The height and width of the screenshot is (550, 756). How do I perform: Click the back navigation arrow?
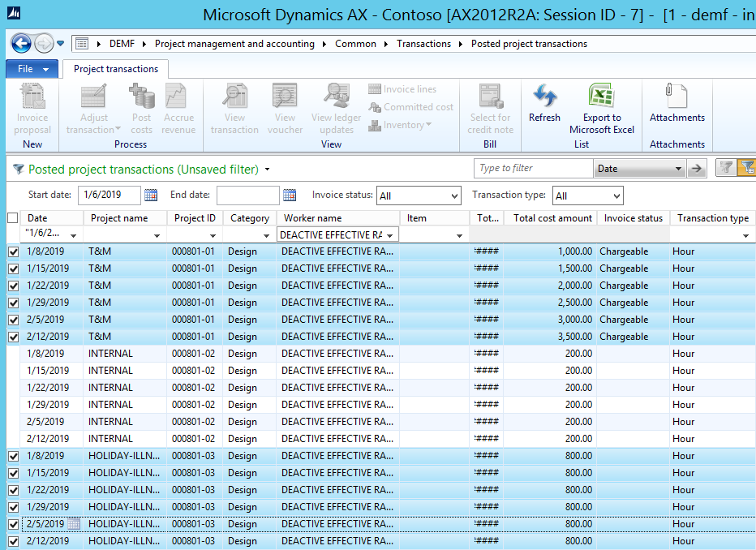(21, 44)
